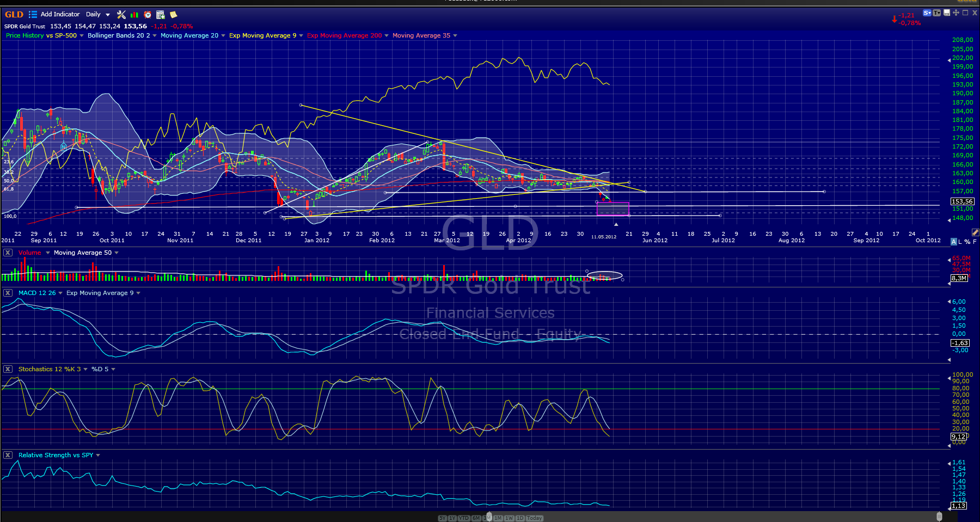Toggle the L log scale button
Image resolution: width=980 pixels, height=522 pixels.
click(960, 242)
